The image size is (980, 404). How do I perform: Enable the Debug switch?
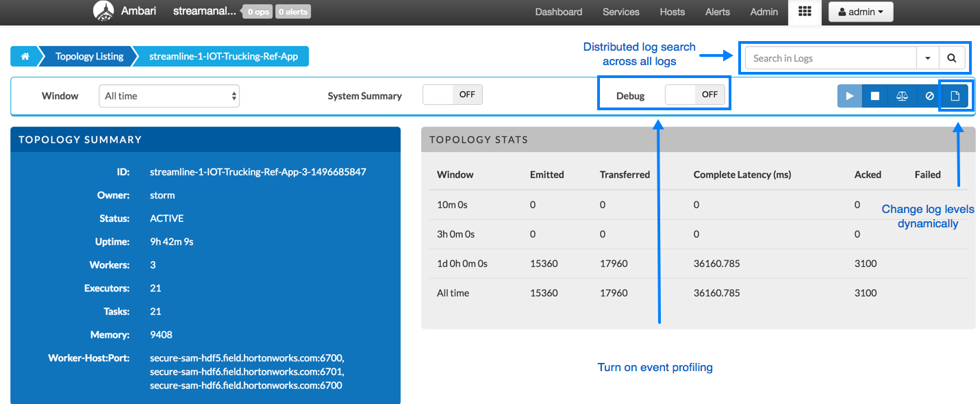point(695,95)
